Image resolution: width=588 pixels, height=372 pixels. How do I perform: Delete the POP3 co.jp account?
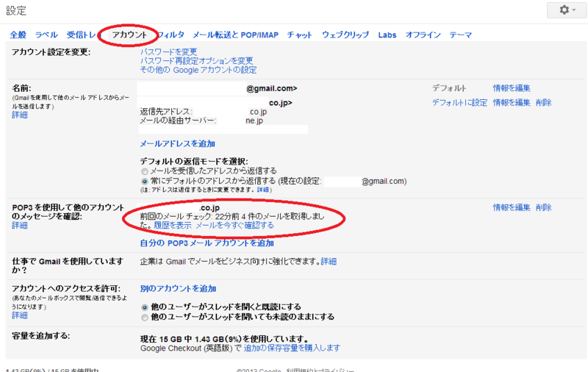click(x=544, y=207)
